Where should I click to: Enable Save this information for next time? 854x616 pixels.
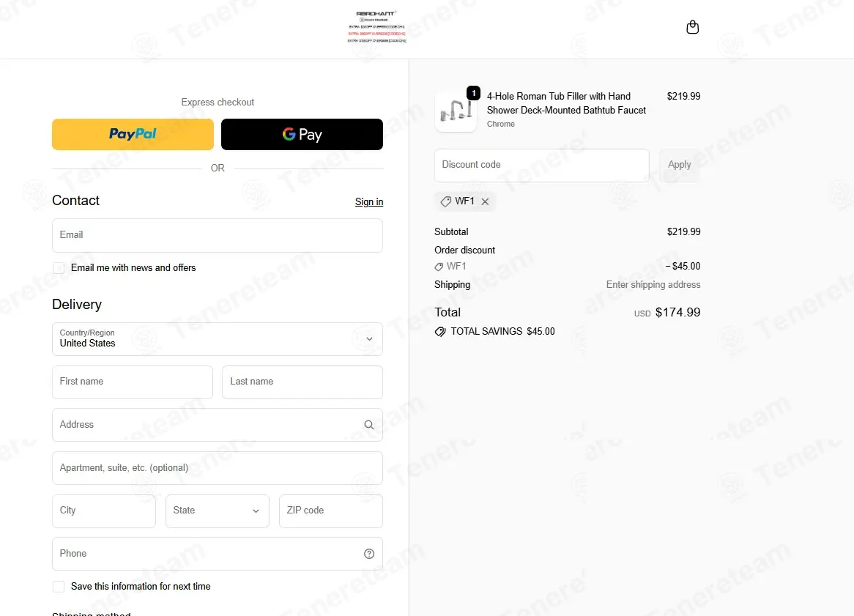click(x=59, y=587)
